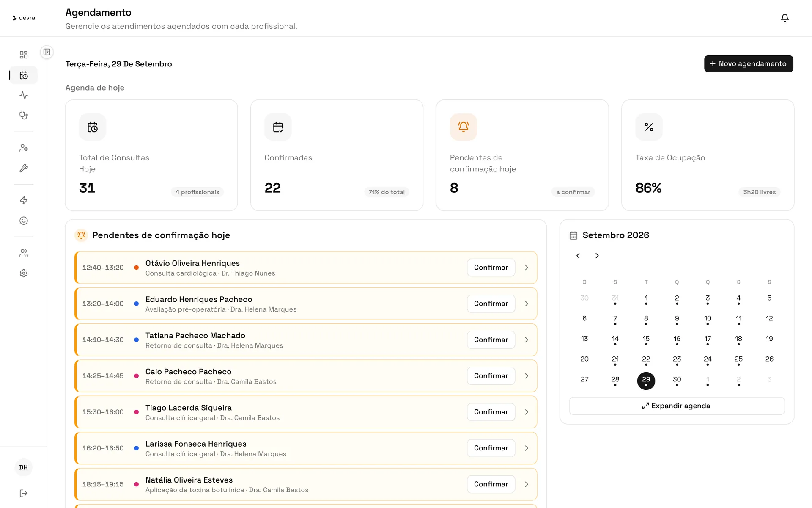Click the '71% do total' badge
This screenshot has height=508, width=812.
pos(387,192)
